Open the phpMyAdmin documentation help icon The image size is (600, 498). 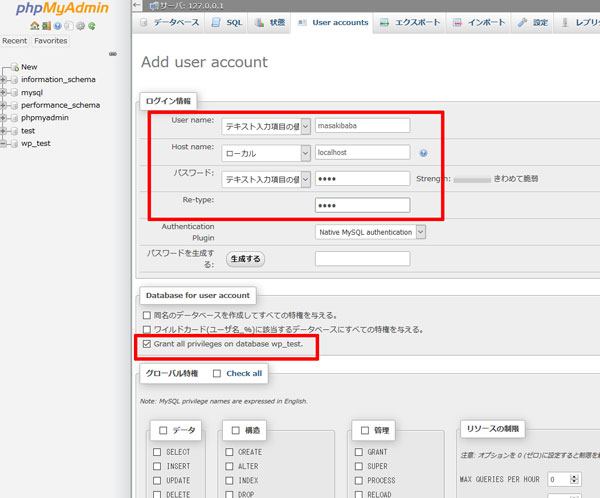pyautogui.click(x=57, y=26)
